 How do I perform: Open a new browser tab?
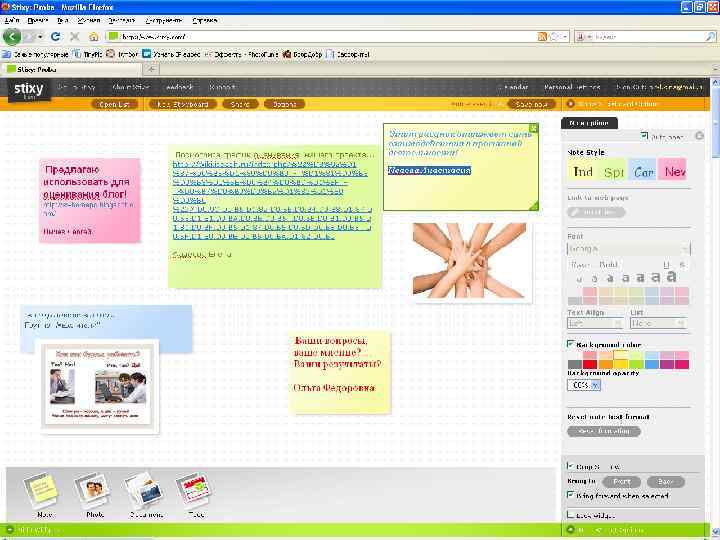click(x=151, y=69)
